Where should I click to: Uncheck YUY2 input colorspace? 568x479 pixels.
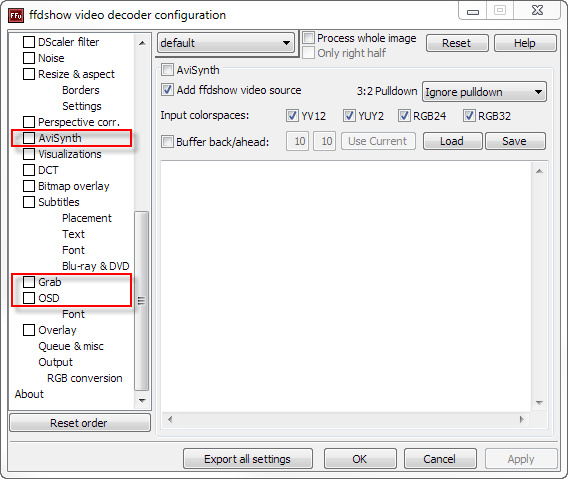coord(349,116)
